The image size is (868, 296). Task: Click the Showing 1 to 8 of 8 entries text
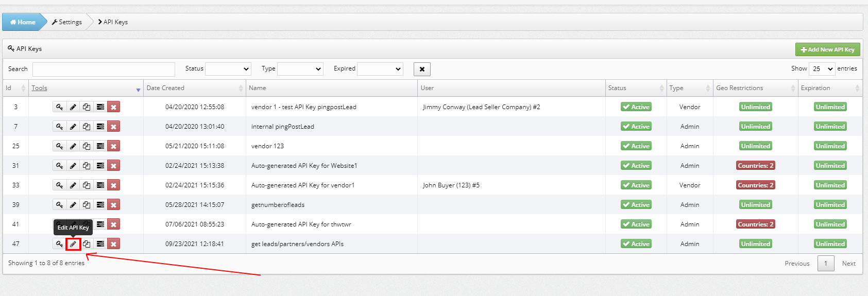pos(46,263)
